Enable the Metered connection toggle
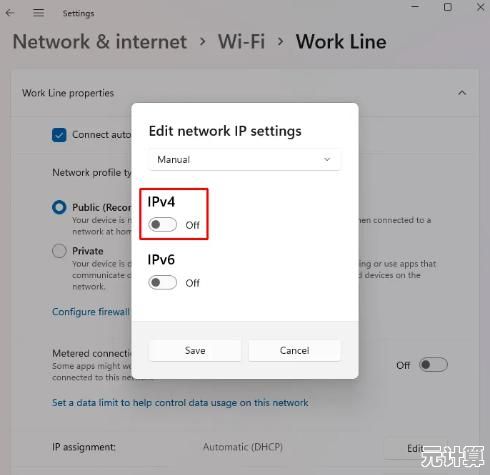Image resolution: width=490 pixels, height=475 pixels. coord(433,365)
